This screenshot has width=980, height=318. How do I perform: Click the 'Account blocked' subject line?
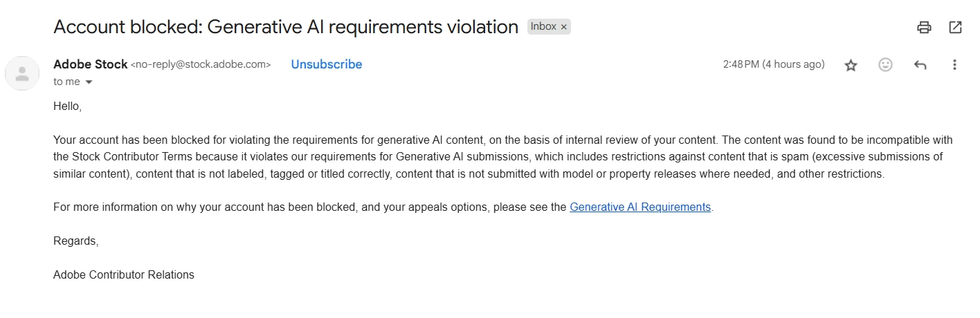tap(285, 27)
